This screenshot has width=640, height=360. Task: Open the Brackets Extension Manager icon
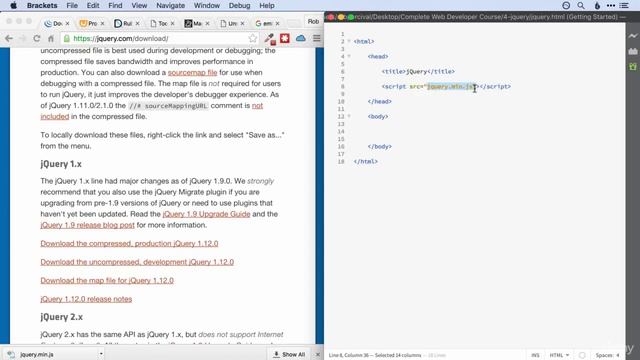pos(633,51)
